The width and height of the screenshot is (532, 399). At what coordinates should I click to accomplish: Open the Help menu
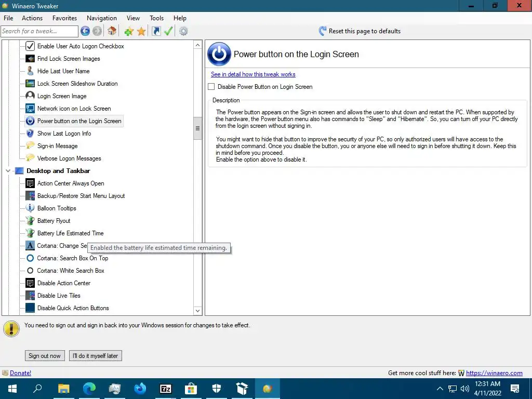(x=180, y=18)
